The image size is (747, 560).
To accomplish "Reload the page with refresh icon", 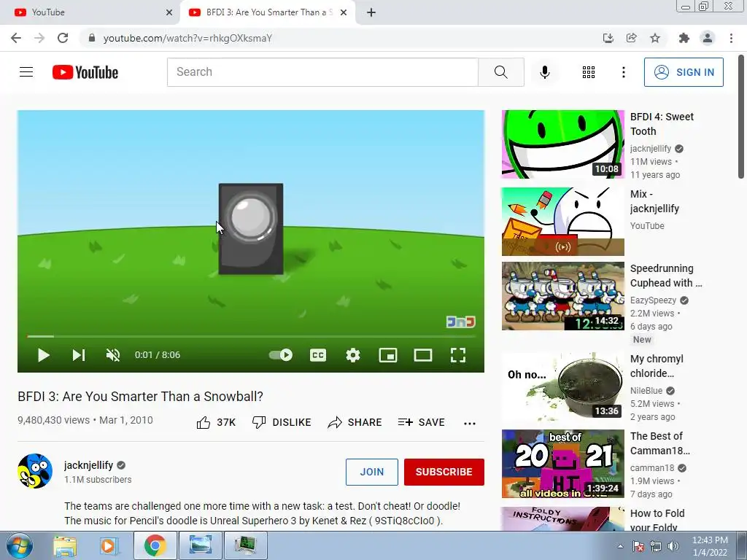I will [x=63, y=38].
